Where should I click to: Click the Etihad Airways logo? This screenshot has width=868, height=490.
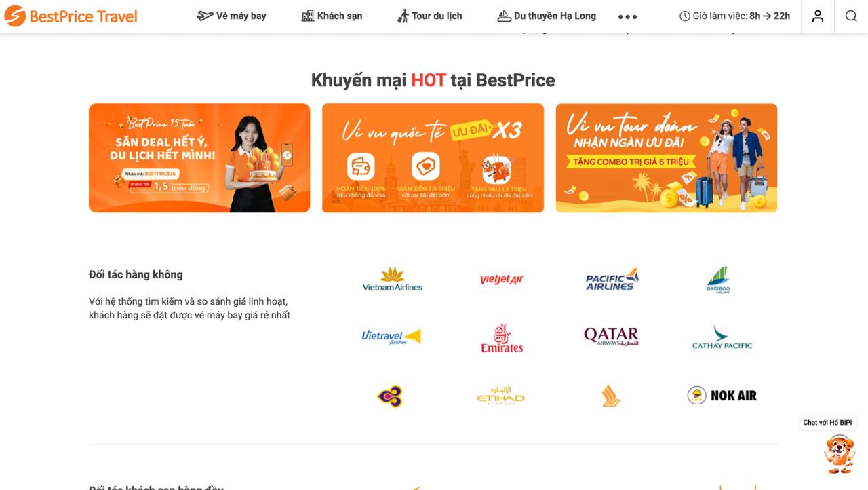pos(500,396)
